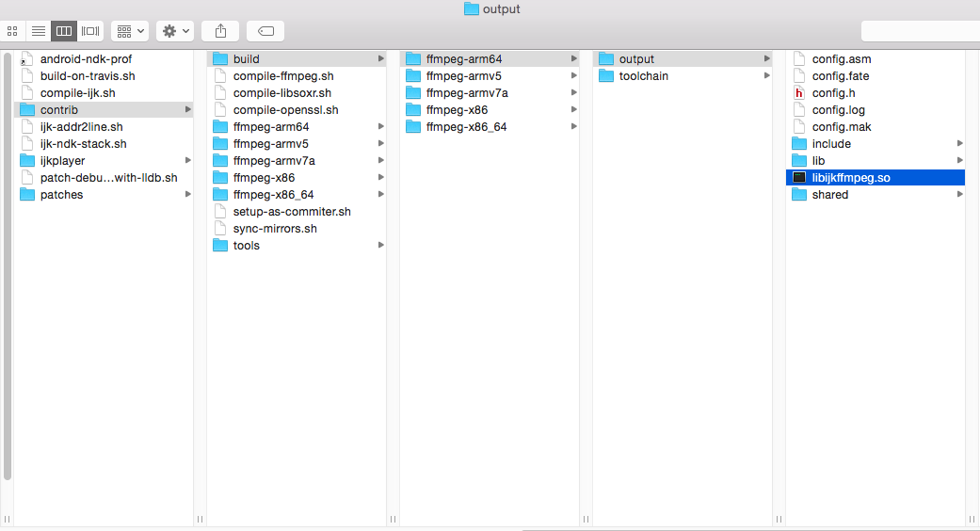Select the toolchain folder

tap(682, 75)
